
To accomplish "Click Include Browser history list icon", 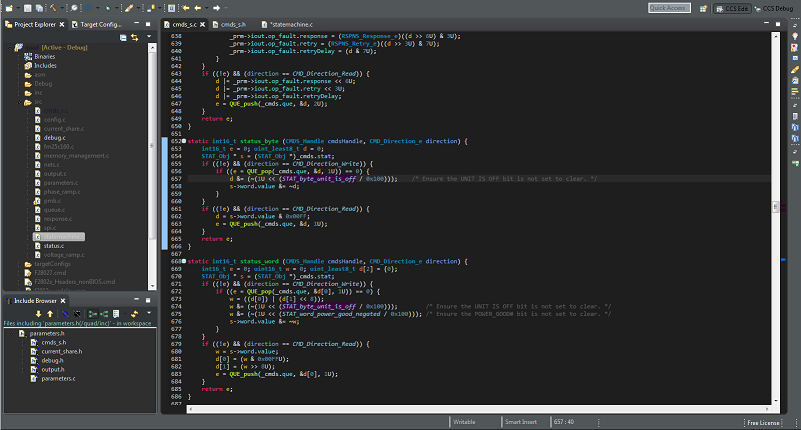I will tap(116, 314).
